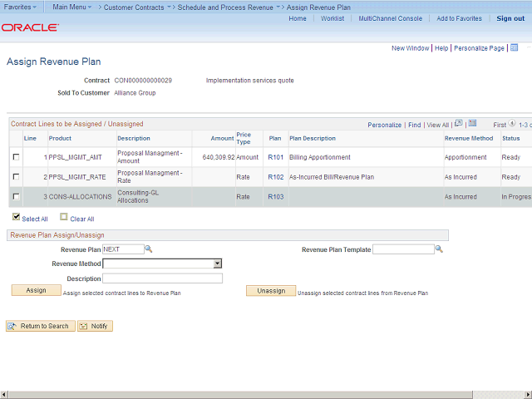Click the previous row arrow next to First
This screenshot has width=532, height=399.
tap(512, 124)
